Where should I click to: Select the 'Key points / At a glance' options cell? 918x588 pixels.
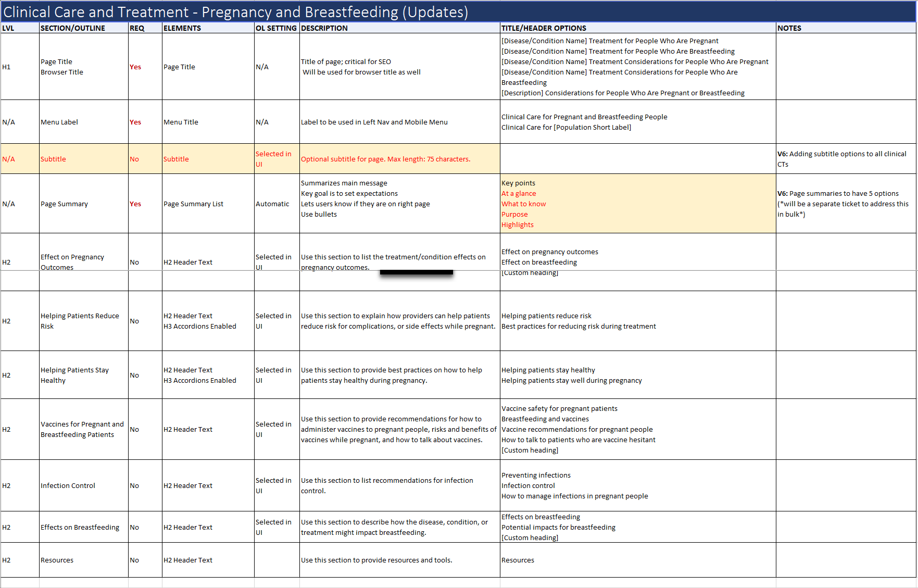coord(638,204)
